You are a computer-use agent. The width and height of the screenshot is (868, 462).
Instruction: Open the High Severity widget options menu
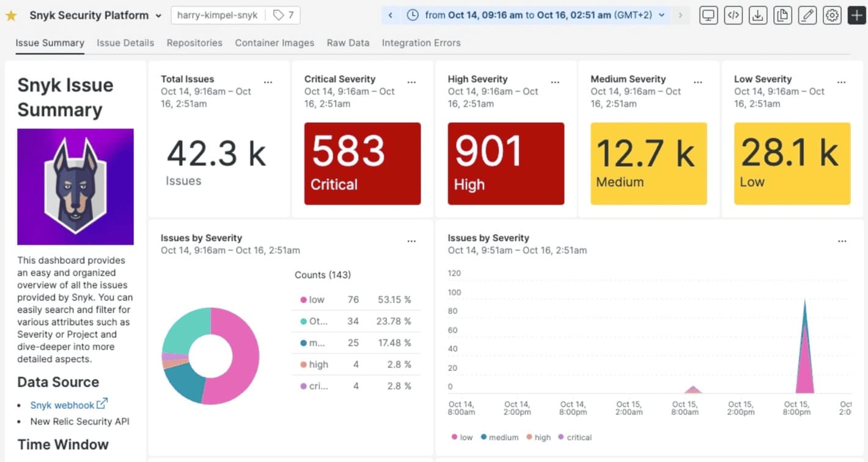coord(555,82)
